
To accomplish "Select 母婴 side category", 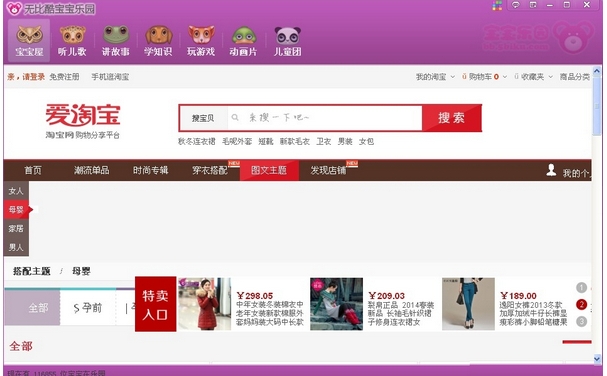I will click(x=16, y=209).
